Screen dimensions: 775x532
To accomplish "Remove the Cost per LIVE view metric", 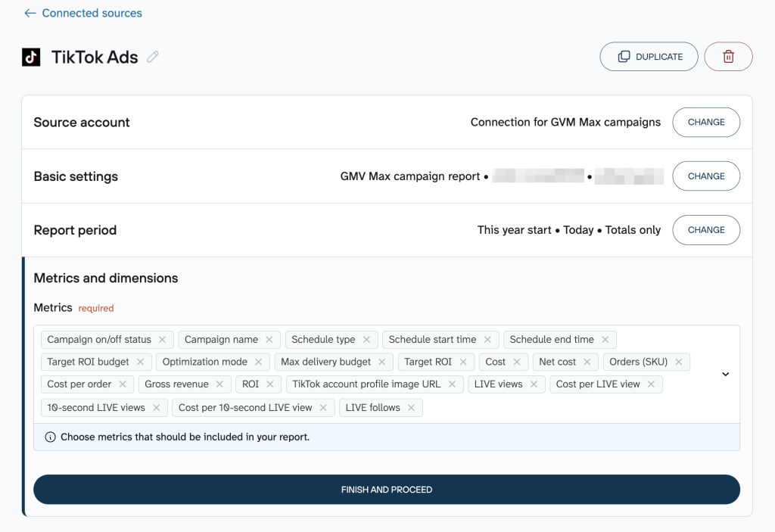I will [x=651, y=384].
